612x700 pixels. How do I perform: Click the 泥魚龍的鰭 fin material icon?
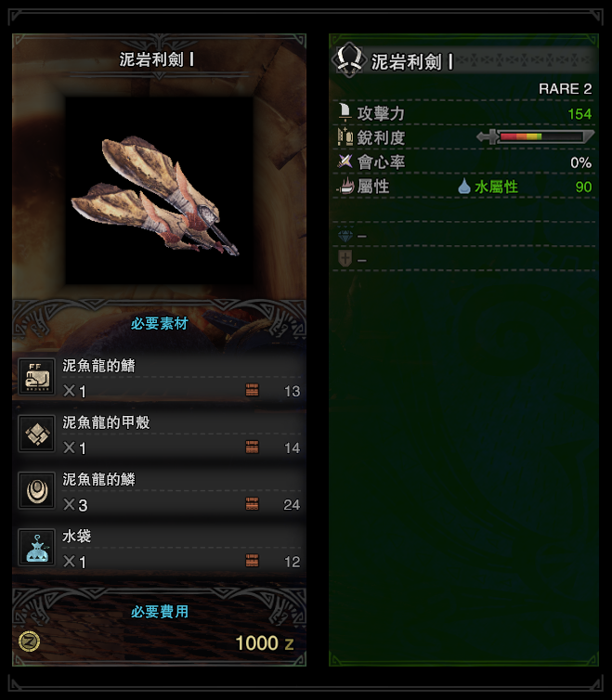point(36,376)
